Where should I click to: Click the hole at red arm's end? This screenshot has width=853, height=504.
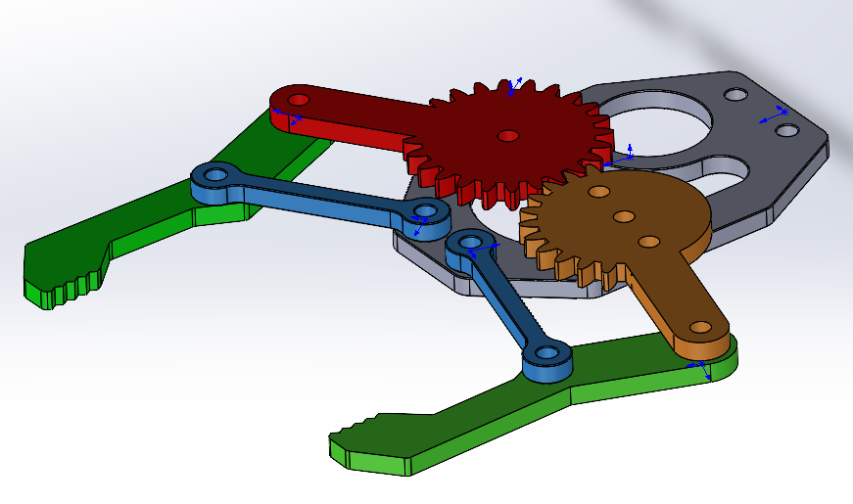299,100
